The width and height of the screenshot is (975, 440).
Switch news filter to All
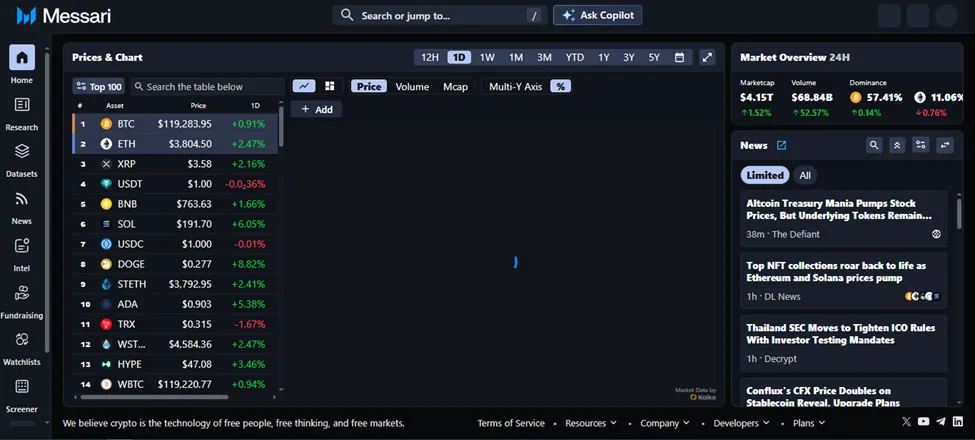[x=805, y=175]
